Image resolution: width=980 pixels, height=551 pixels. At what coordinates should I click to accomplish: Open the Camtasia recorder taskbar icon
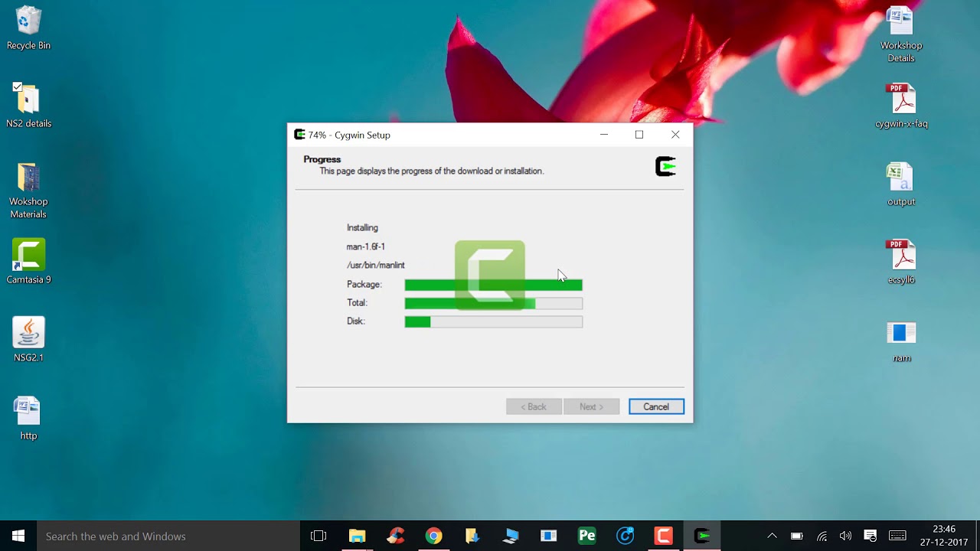click(x=663, y=536)
